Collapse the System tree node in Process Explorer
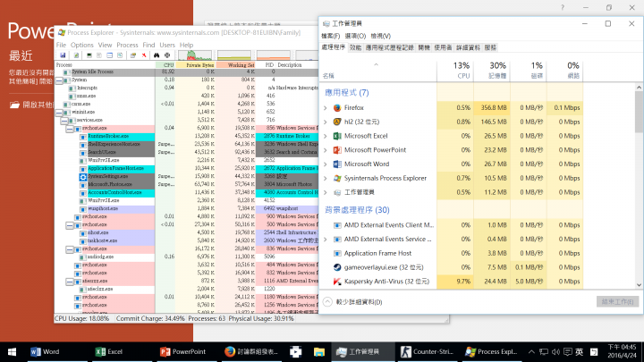644x362 pixels. [x=59, y=80]
